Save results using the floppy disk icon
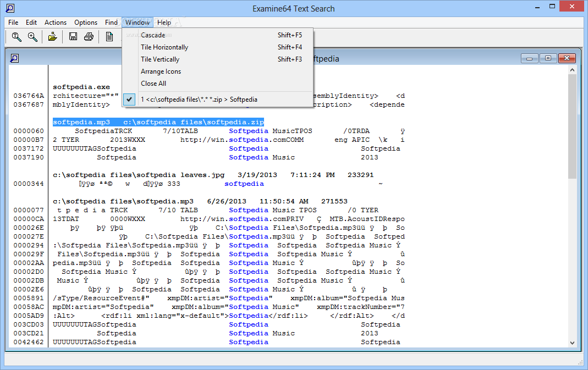The image size is (588, 370). tap(73, 37)
